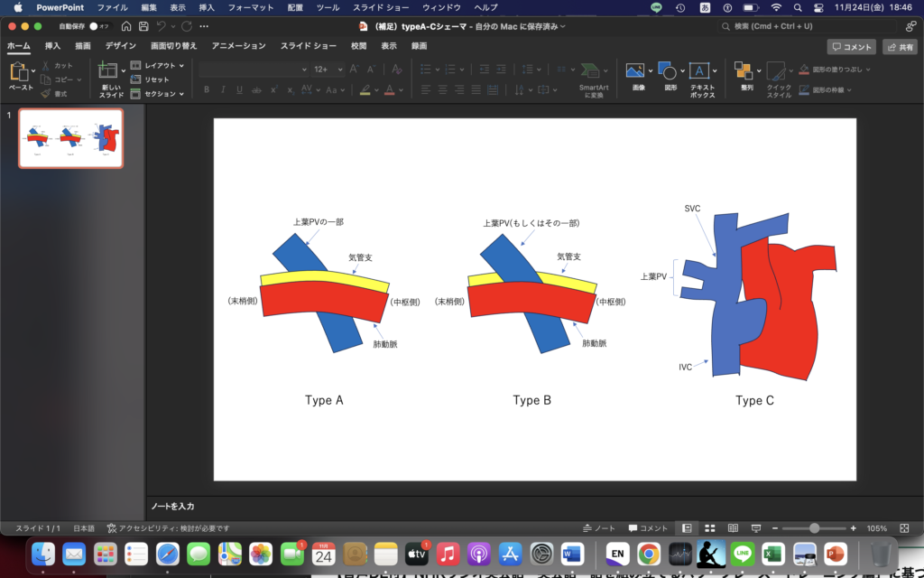Click the コメント button at top right

click(851, 47)
